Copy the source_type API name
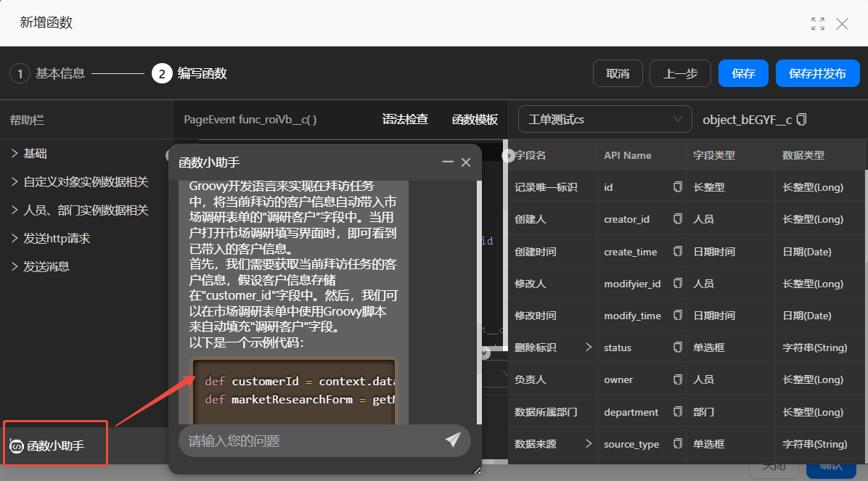The height and width of the screenshot is (481, 868). [x=678, y=444]
